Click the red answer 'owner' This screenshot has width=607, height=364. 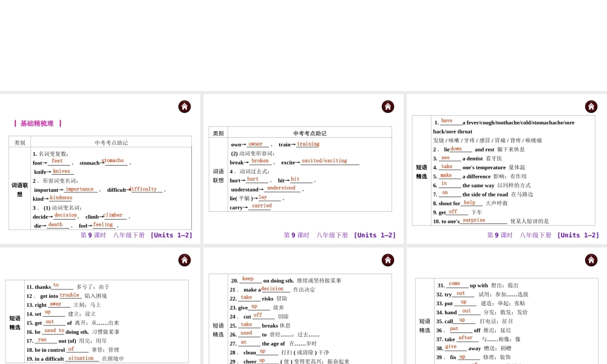pyautogui.click(x=255, y=144)
